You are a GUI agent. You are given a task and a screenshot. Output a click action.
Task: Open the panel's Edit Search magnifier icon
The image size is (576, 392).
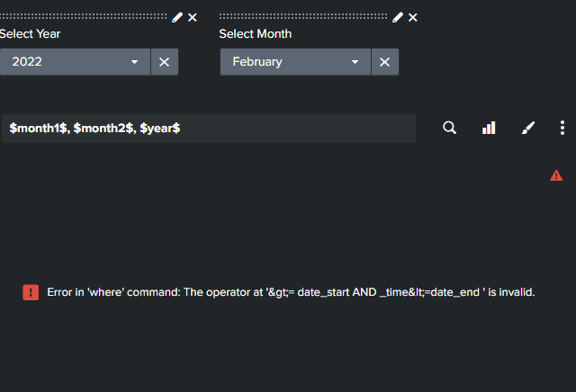tap(450, 129)
